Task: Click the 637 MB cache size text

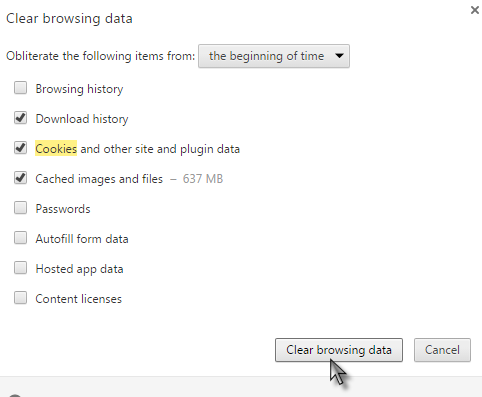Action: [203, 179]
